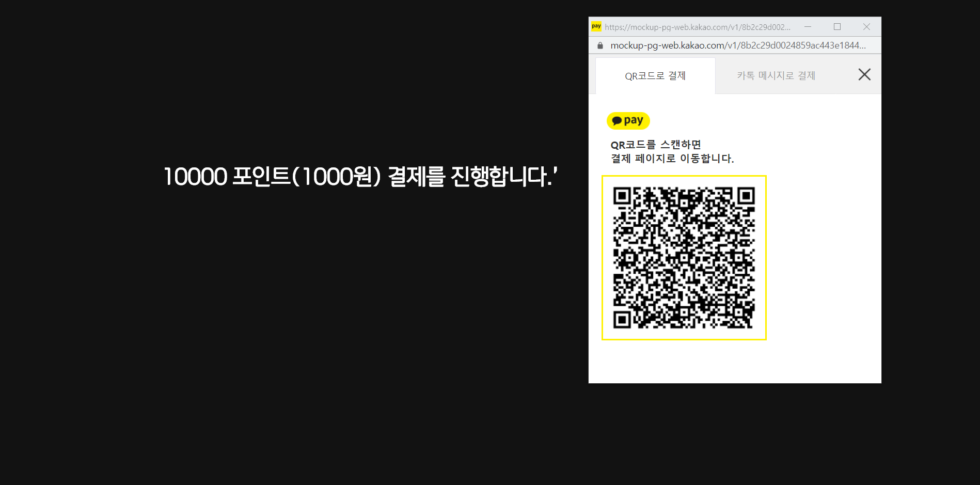Screen dimensions: 980x485
Task: Click the address bar URL mockup-pg-web.kakao.com
Action: pyautogui.click(x=738, y=45)
